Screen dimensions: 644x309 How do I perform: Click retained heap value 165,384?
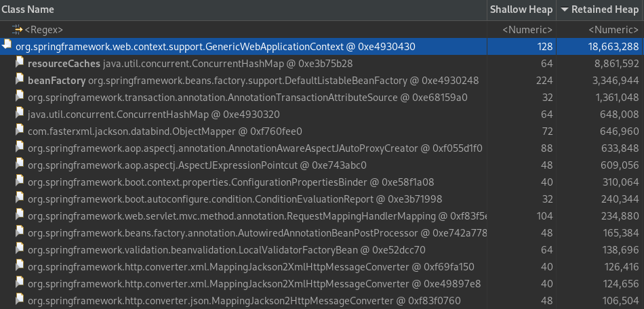coord(620,232)
